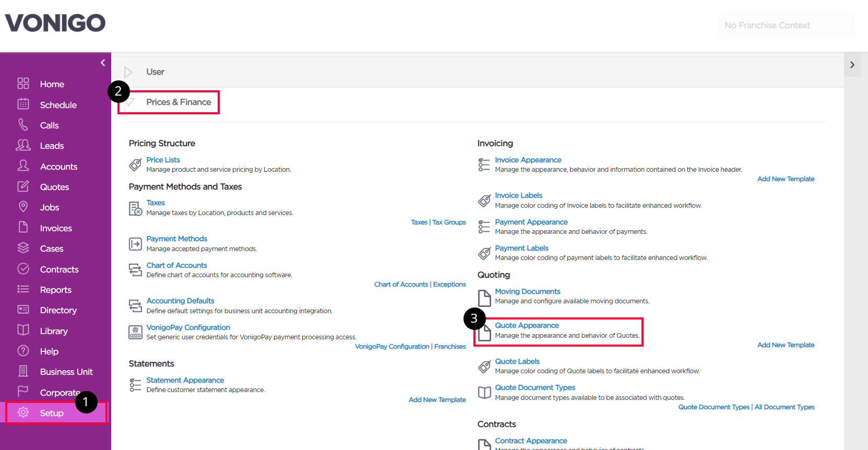
Task: Open the All Document Types link
Action: coord(784,407)
